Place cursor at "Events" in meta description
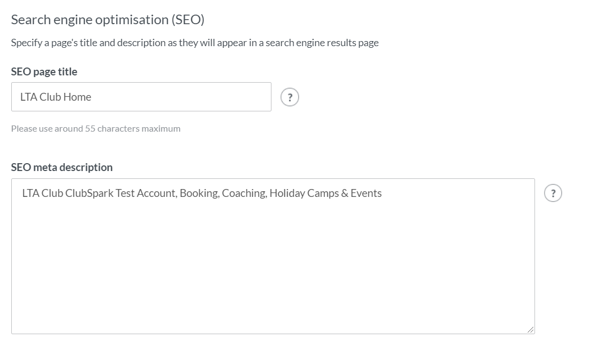Viewport: 597px width, 364px height. click(x=366, y=194)
